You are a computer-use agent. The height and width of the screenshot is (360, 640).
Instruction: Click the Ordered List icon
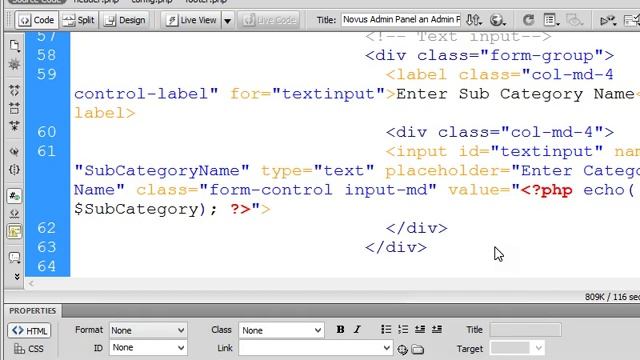pos(403,329)
